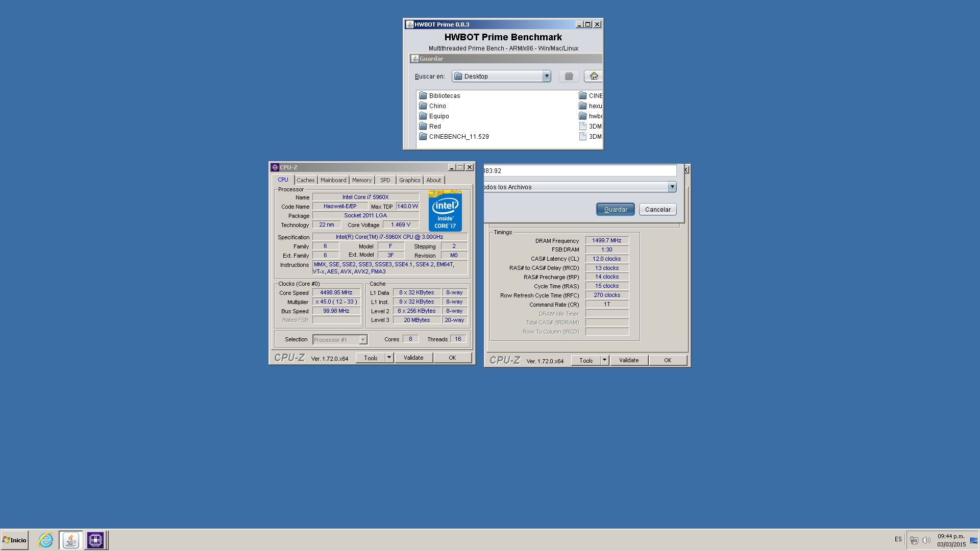Click OK in the CPU-Z CPU window

[452, 358]
